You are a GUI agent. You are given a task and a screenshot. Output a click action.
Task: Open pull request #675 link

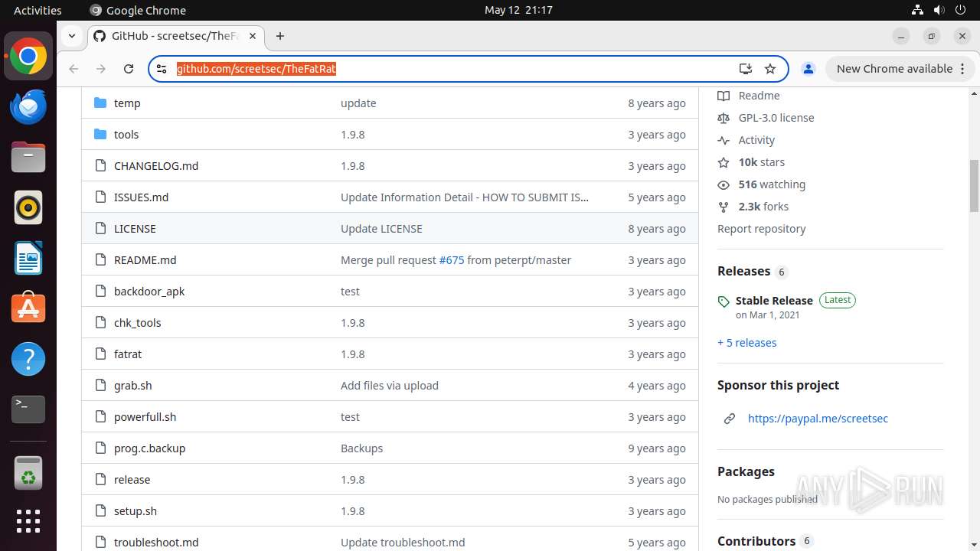point(452,259)
